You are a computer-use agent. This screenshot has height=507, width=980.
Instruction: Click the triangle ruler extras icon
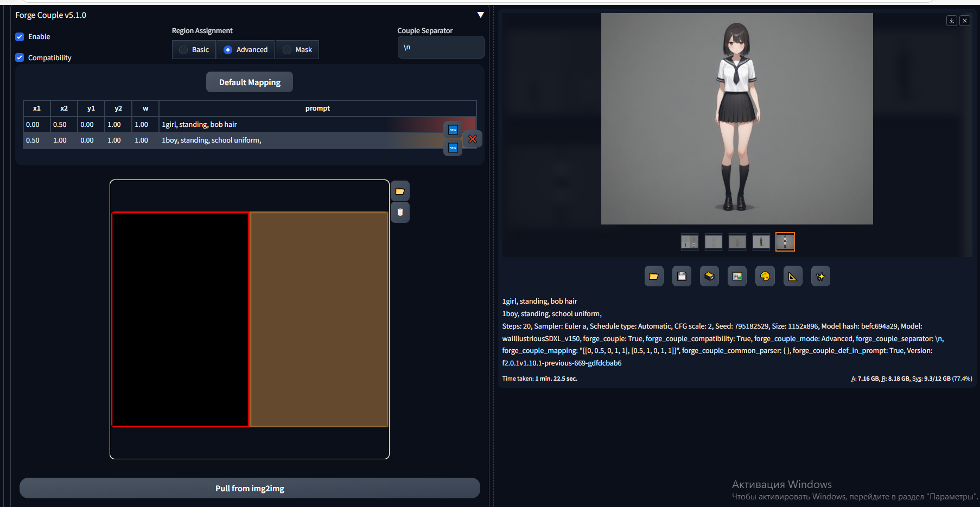793,277
